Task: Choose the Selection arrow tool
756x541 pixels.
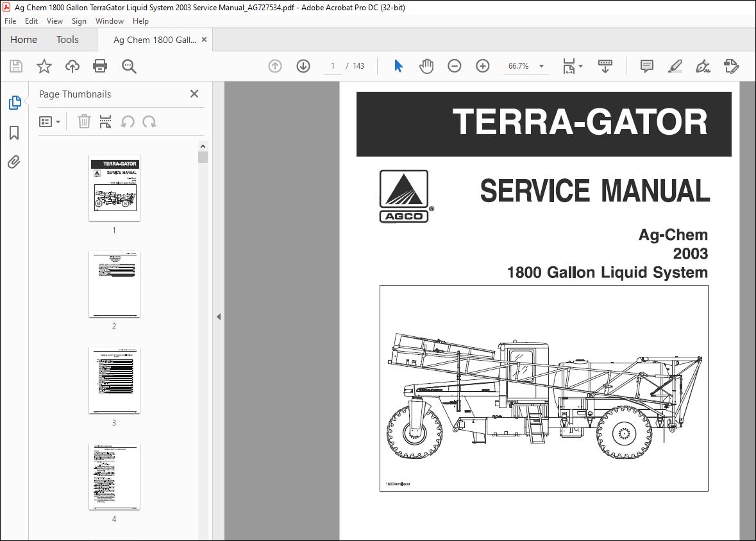Action: coord(398,66)
